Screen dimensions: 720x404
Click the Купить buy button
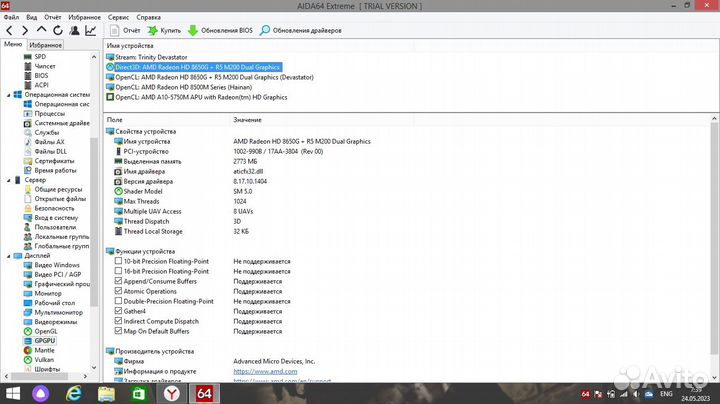(164, 31)
